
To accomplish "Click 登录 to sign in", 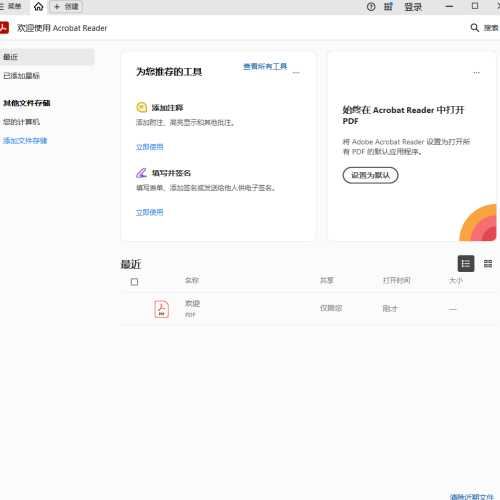I will coord(413,7).
